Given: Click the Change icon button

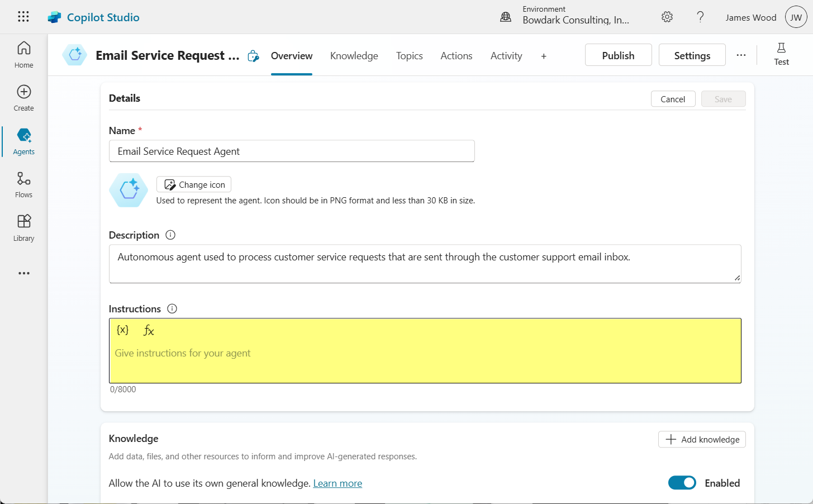Looking at the screenshot, I should (x=194, y=184).
